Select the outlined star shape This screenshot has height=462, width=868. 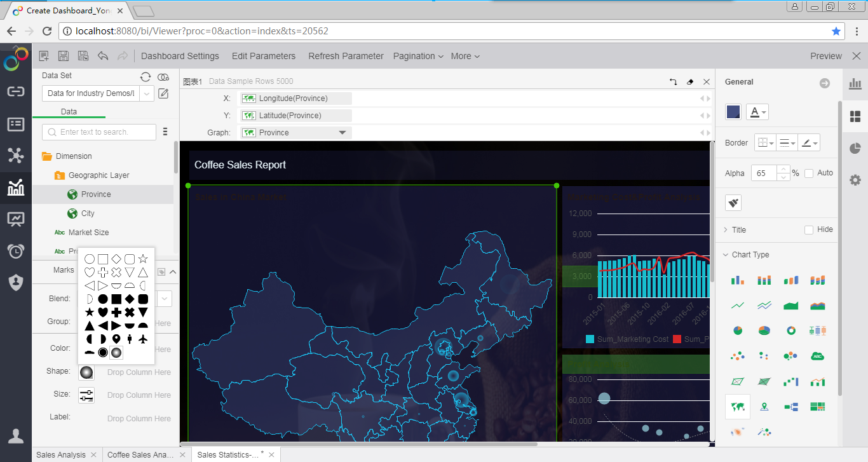coord(143,259)
